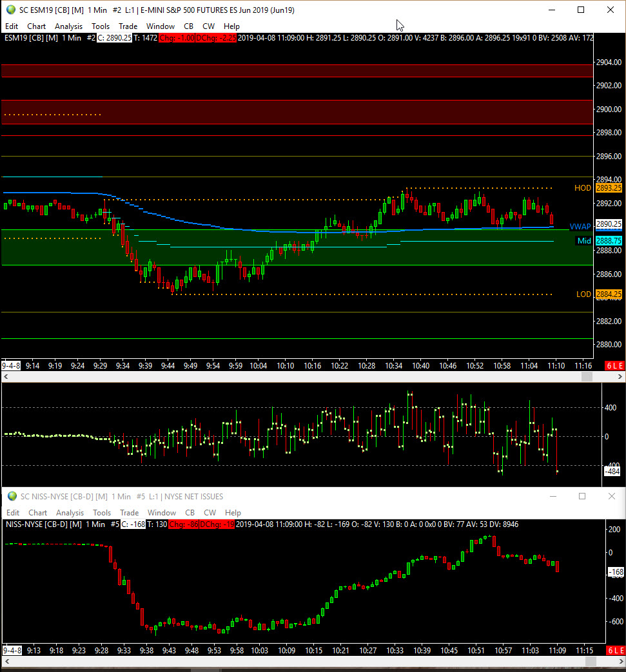Click the 2904.00 price axis label
This screenshot has height=672, width=626.
(609, 62)
